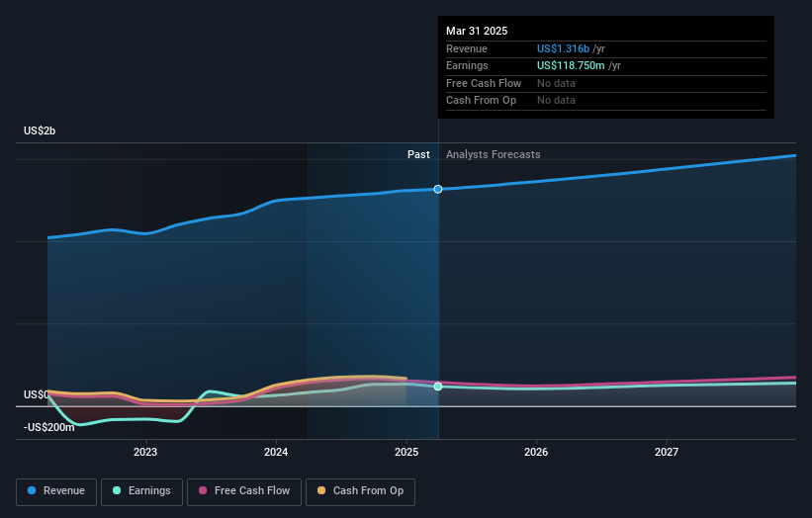Click the US$118.750m earnings value

(x=571, y=65)
